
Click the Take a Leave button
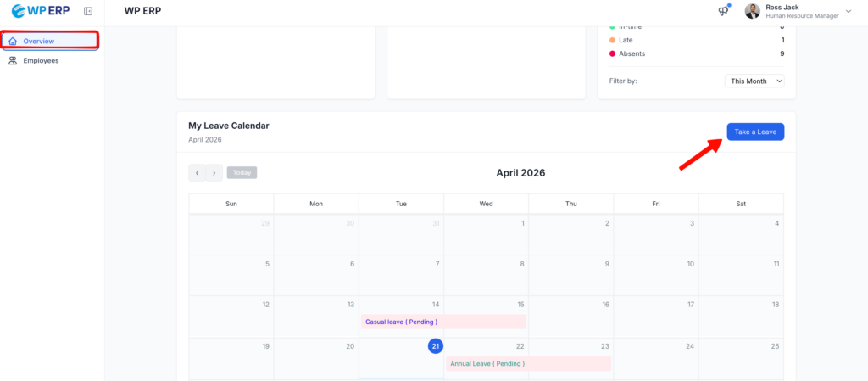point(754,132)
